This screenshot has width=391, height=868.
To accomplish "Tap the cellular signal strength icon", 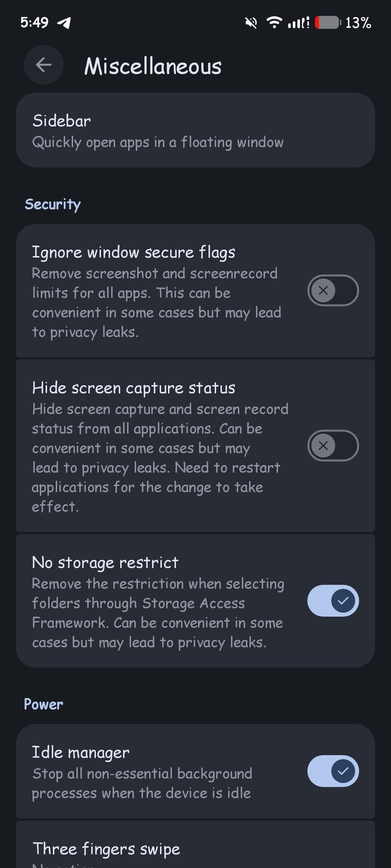I will click(x=298, y=23).
